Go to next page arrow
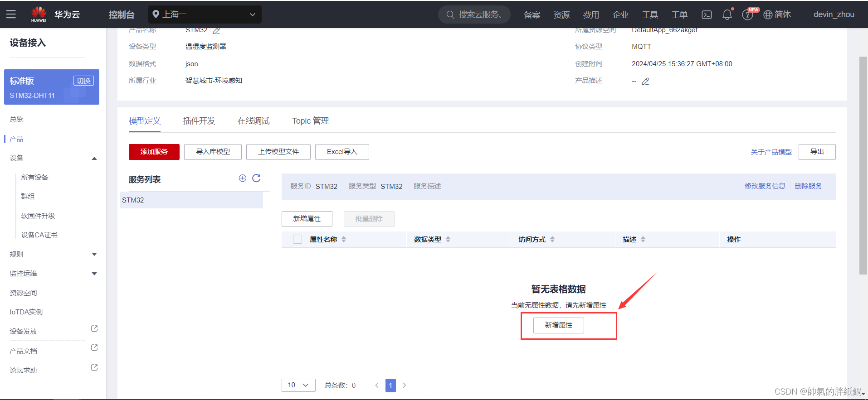Image resolution: width=868 pixels, height=400 pixels. point(405,386)
